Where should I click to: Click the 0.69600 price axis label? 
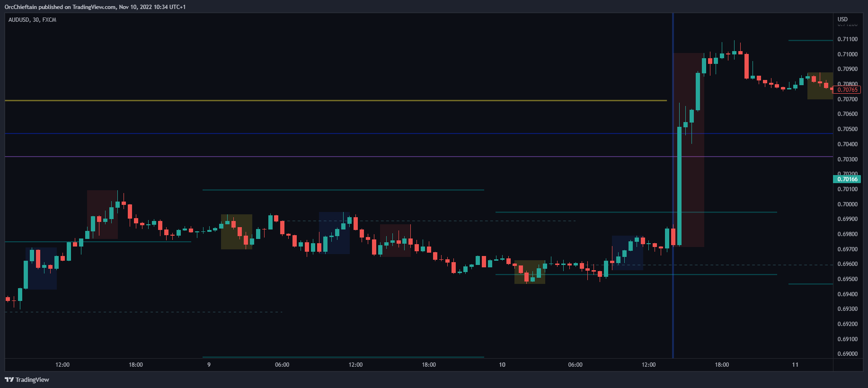click(x=847, y=264)
